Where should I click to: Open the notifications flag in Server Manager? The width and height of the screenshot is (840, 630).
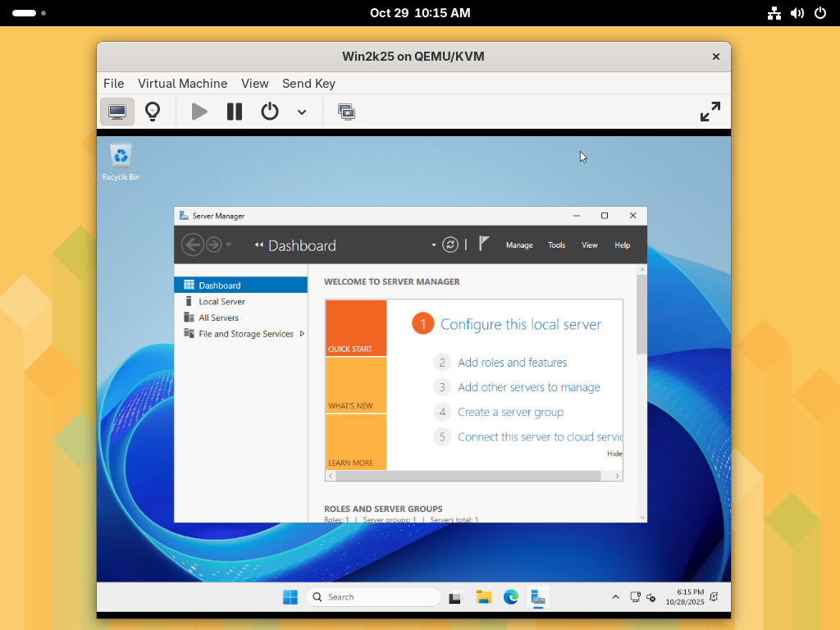(484, 244)
